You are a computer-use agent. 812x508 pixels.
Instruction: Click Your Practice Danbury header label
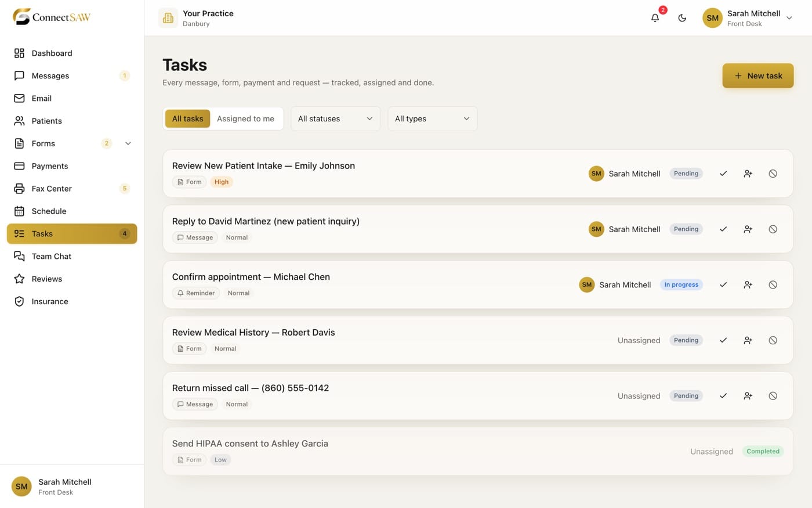pos(208,18)
